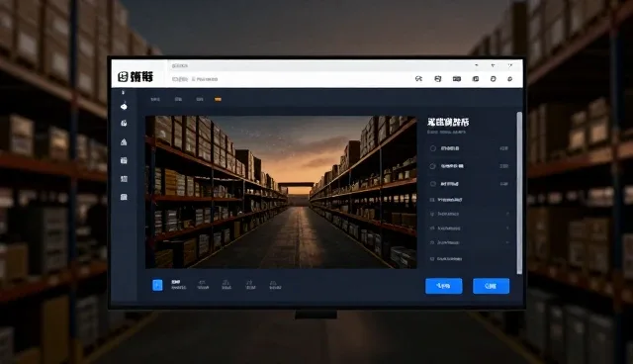Select the third item in the bottom toolbar
The width and height of the screenshot is (633, 364).
[203, 285]
